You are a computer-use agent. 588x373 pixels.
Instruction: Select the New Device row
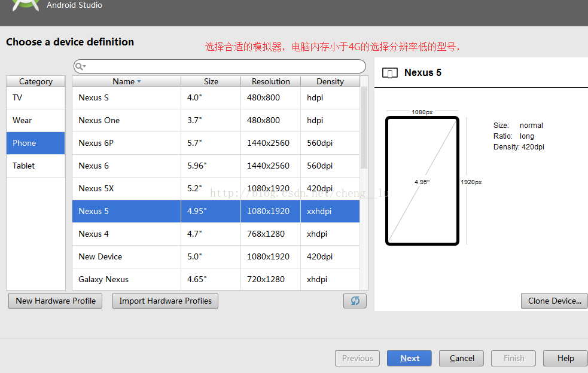click(216, 257)
